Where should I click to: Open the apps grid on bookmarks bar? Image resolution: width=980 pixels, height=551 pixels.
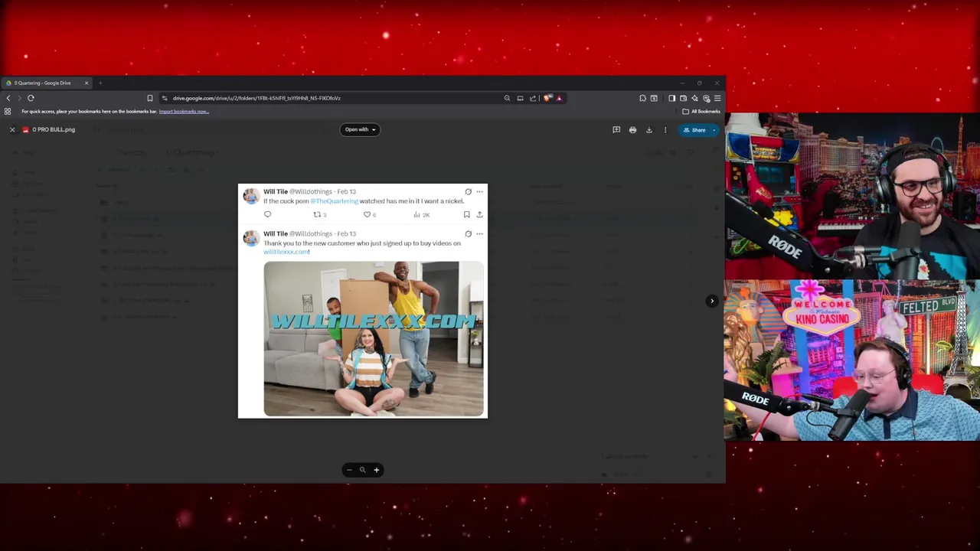pyautogui.click(x=8, y=112)
